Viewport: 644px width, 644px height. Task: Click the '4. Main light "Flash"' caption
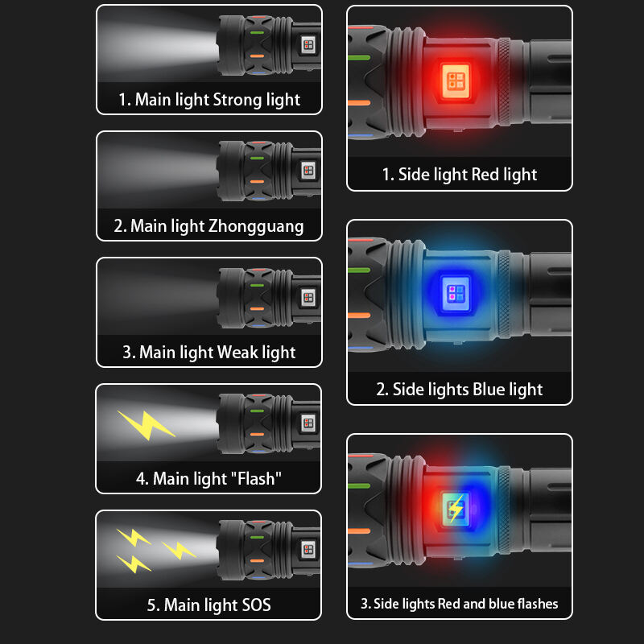pos(208,478)
